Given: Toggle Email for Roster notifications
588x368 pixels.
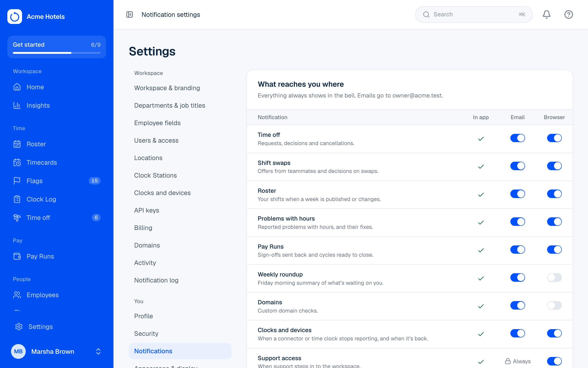Looking at the screenshot, I should tap(517, 194).
